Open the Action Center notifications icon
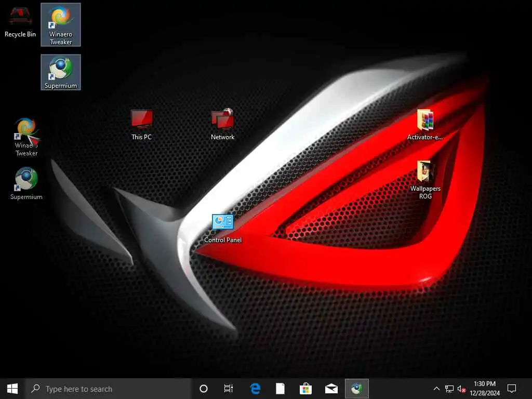 point(512,389)
